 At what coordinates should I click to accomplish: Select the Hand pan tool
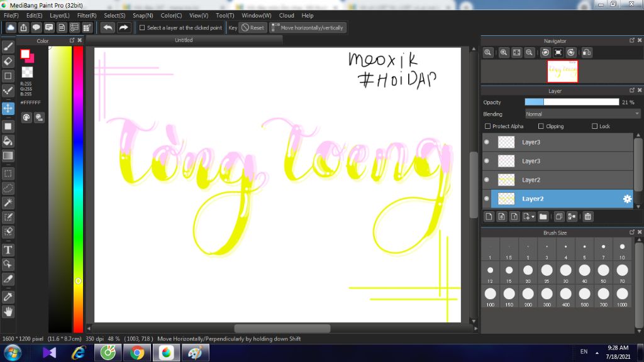tap(8, 312)
